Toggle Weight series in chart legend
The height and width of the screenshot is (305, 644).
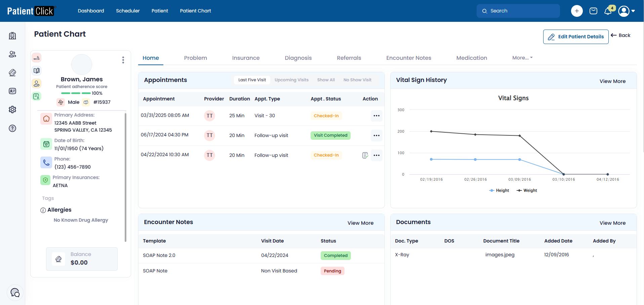527,190
